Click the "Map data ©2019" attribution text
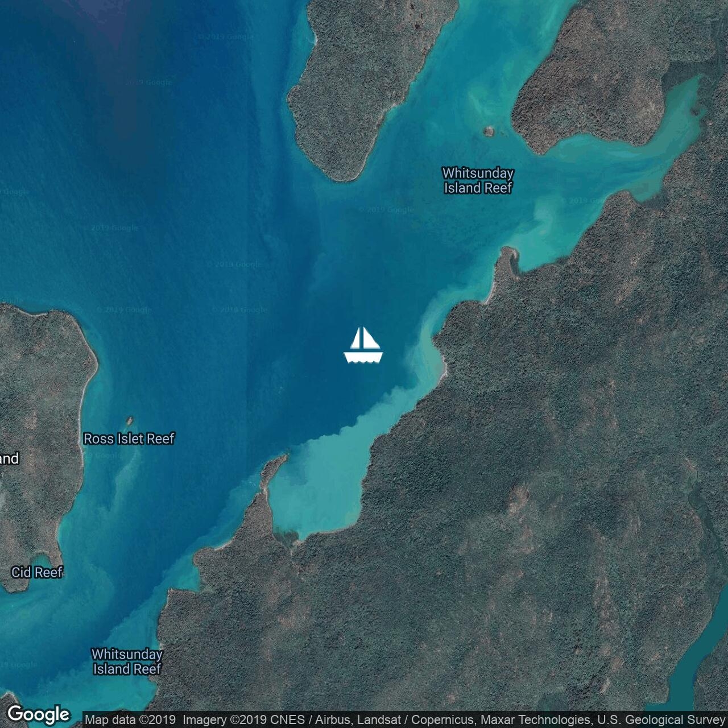Image resolution: width=728 pixels, height=728 pixels. pos(130,720)
